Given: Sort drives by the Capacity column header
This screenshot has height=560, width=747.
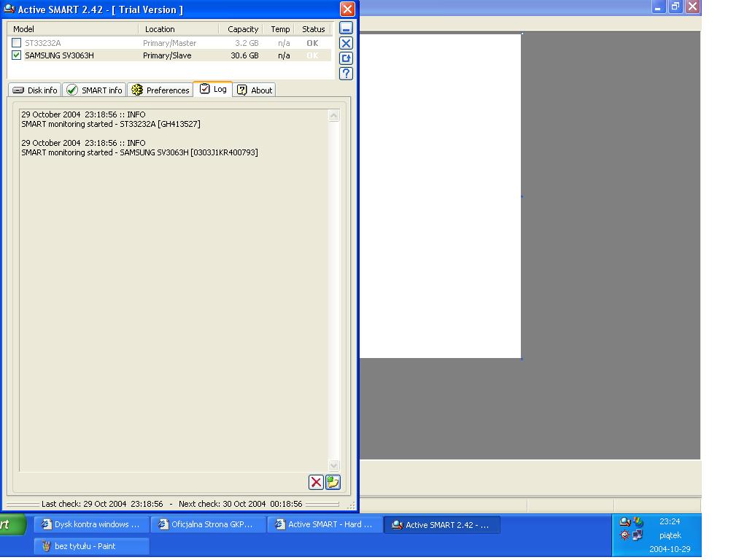Looking at the screenshot, I should pyautogui.click(x=241, y=29).
